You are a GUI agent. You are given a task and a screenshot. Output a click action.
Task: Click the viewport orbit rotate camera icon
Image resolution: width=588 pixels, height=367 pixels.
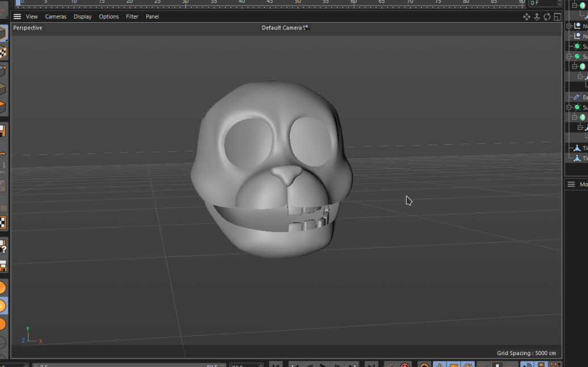(547, 16)
